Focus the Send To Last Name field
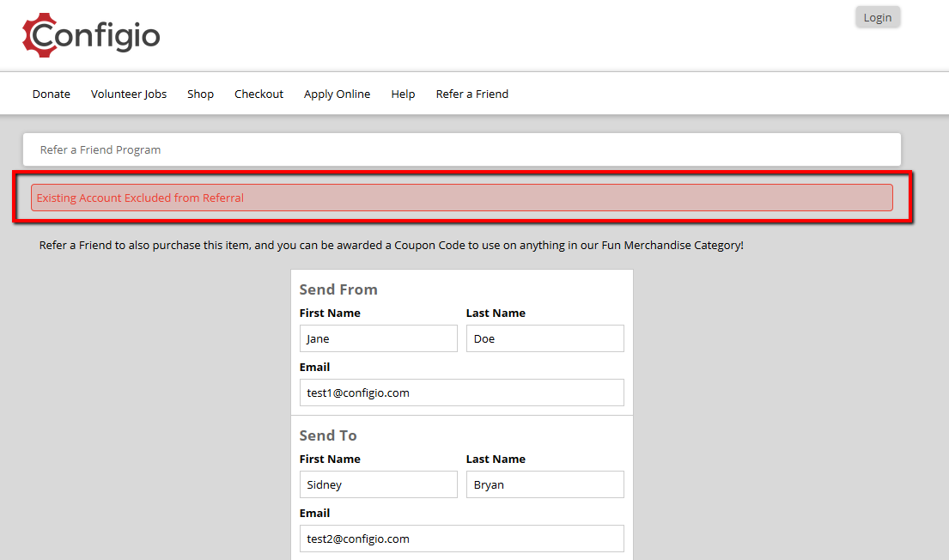Viewport: 949px width, 560px height. pyautogui.click(x=544, y=484)
